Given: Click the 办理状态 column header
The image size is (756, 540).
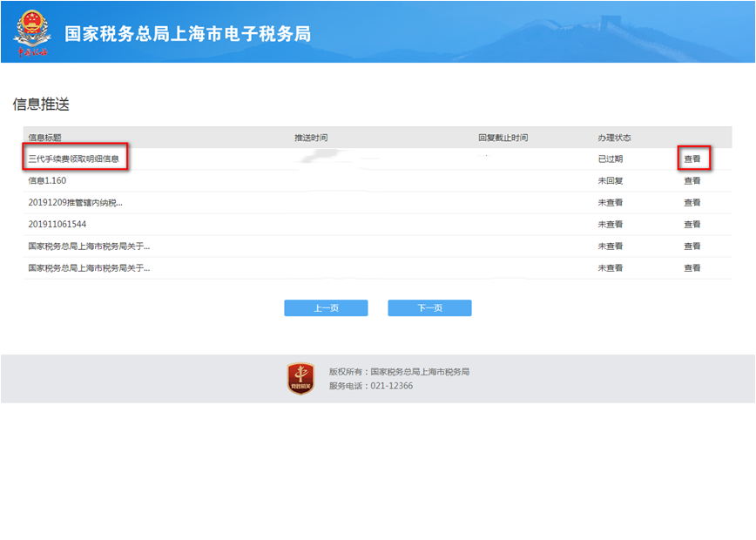Looking at the screenshot, I should (614, 138).
